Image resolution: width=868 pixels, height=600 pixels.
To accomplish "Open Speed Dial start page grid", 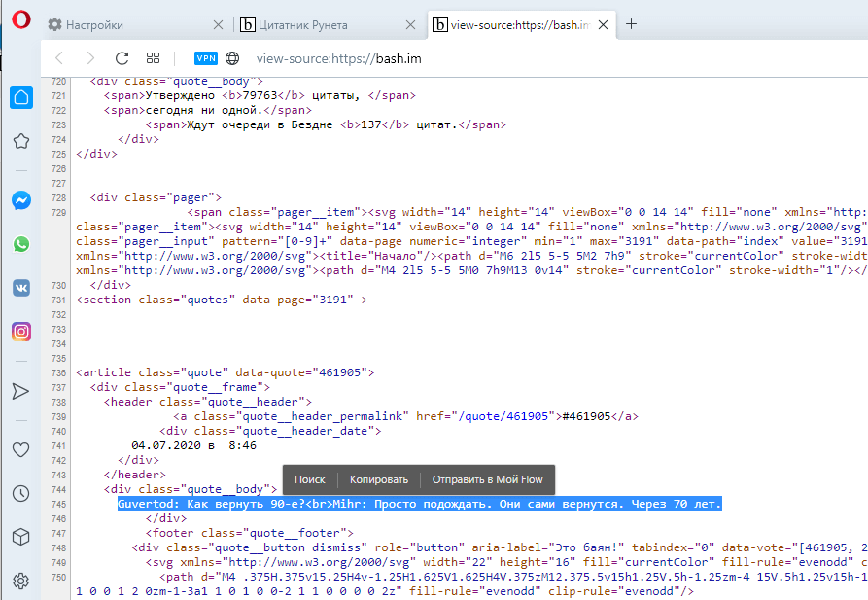I will click(x=153, y=58).
